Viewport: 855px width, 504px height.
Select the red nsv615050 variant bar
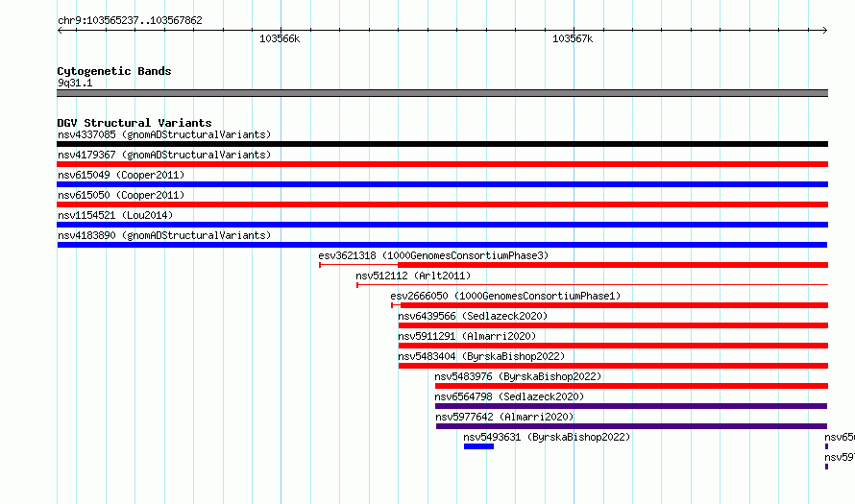pyautogui.click(x=442, y=204)
